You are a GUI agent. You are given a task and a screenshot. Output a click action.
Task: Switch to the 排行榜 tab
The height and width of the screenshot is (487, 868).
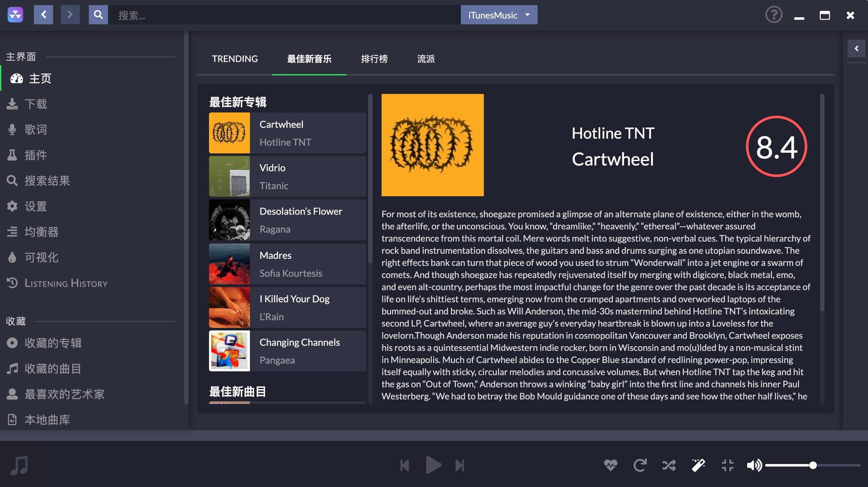pos(374,59)
